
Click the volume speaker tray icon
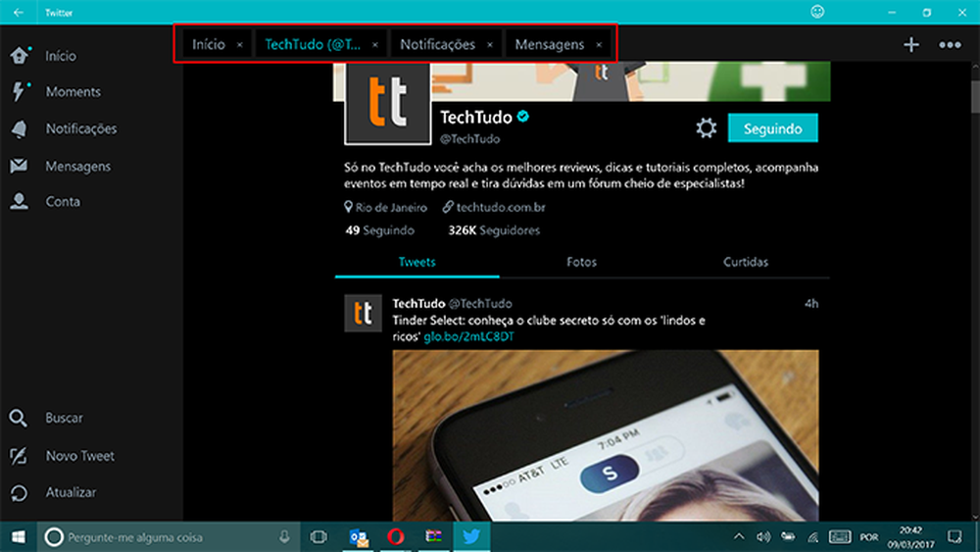763,536
